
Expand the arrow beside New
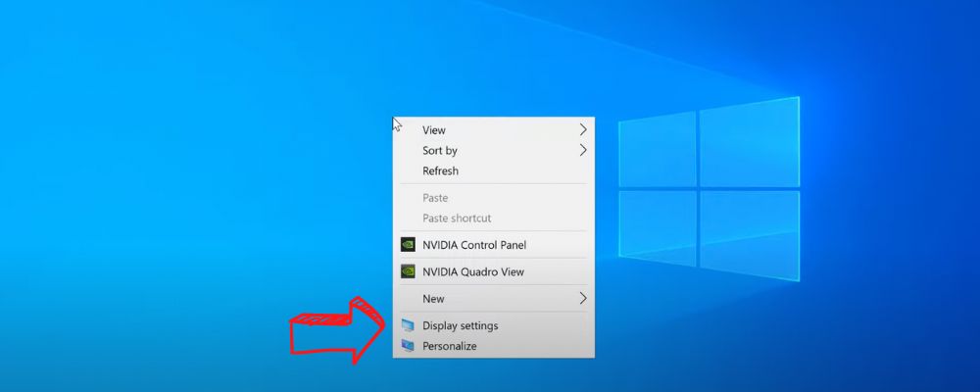pyautogui.click(x=583, y=299)
